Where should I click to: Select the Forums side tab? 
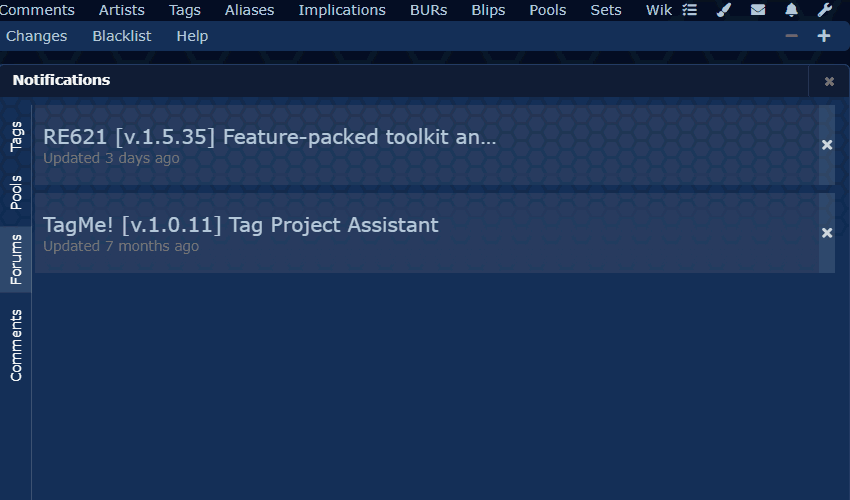[x=16, y=260]
